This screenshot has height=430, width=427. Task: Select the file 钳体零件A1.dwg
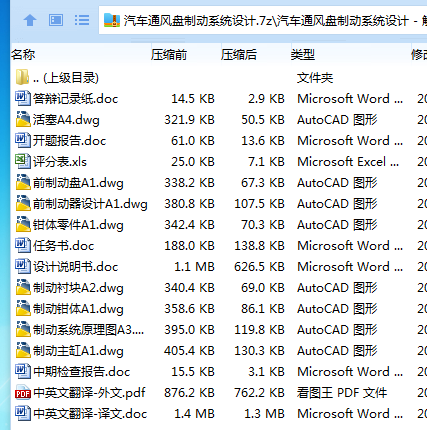78,225
